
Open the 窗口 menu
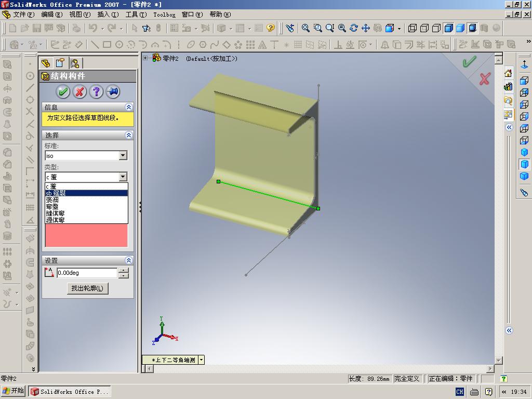pyautogui.click(x=192, y=15)
